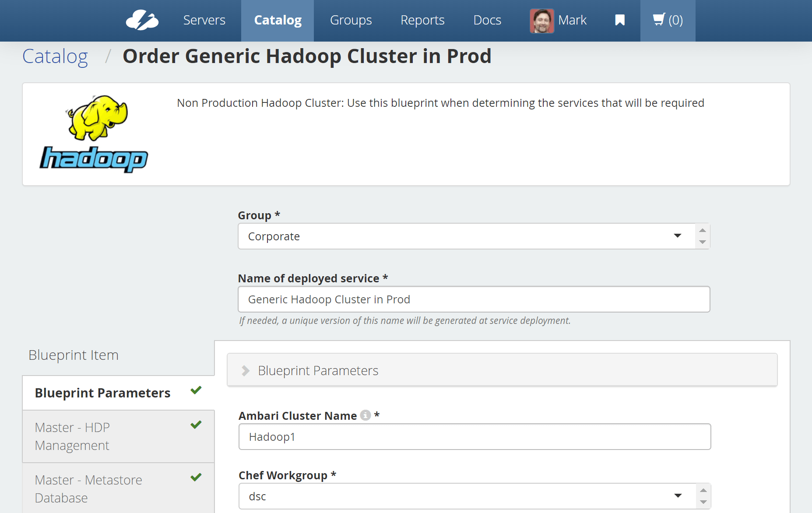Viewport: 812px width, 513px height.
Task: Click the checkmark next to Master - Metastore Database
Action: tap(196, 477)
